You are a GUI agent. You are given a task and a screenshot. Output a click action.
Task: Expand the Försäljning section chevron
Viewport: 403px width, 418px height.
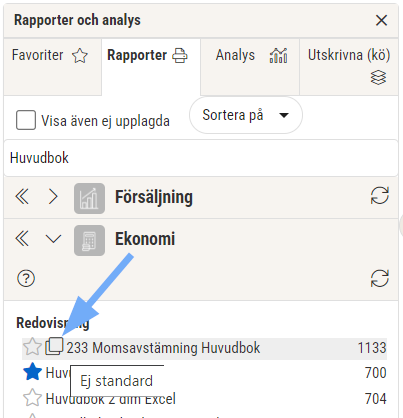tap(53, 197)
